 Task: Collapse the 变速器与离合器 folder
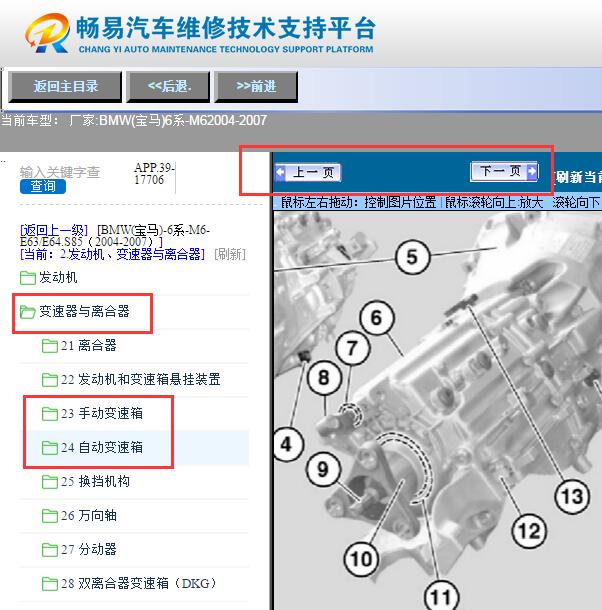tap(84, 311)
